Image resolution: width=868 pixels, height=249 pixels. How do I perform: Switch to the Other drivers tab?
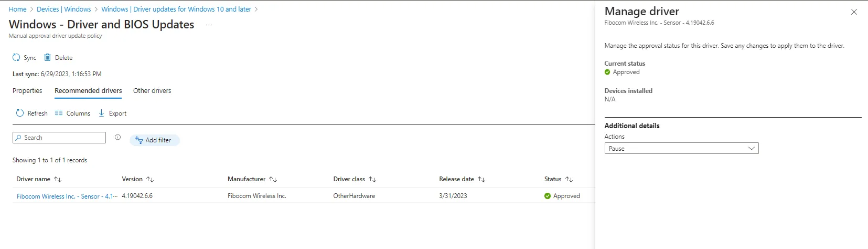point(152,91)
